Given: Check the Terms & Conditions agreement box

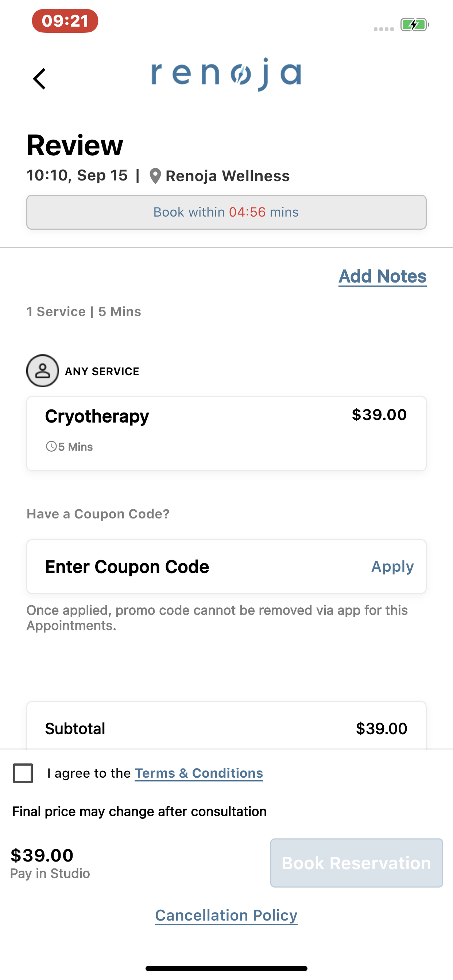Looking at the screenshot, I should (x=23, y=773).
